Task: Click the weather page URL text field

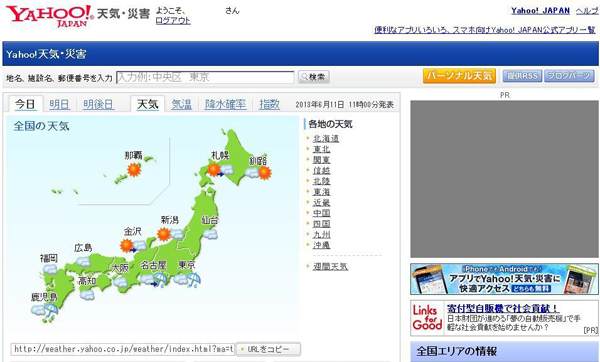Action: tap(122, 349)
